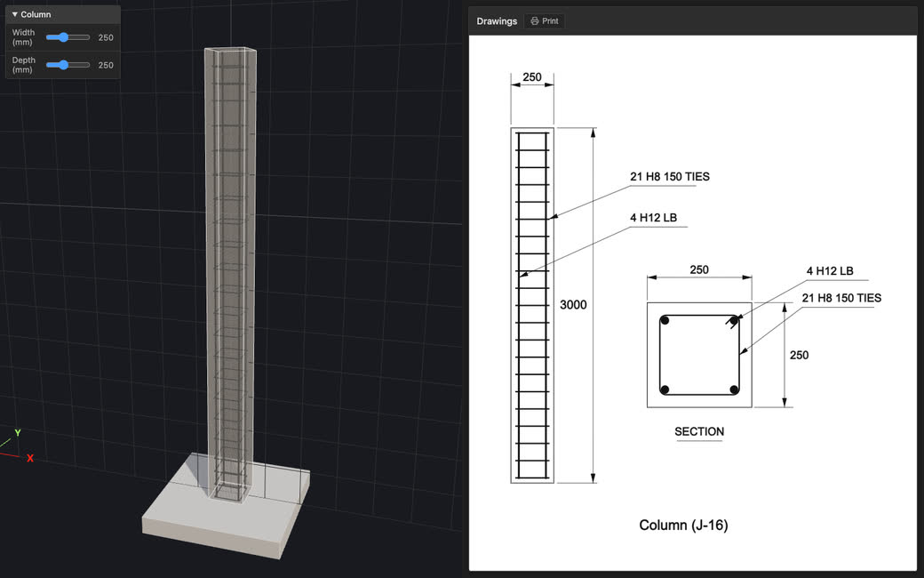This screenshot has width=924, height=578.
Task: Click the Print button in Drawings panel
Action: [545, 20]
